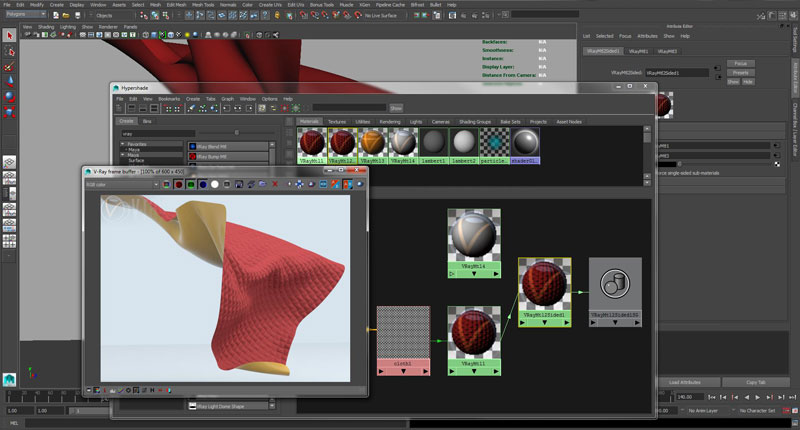800x430 pixels.
Task: Open the Hypershade Graph menu
Action: tap(228, 99)
